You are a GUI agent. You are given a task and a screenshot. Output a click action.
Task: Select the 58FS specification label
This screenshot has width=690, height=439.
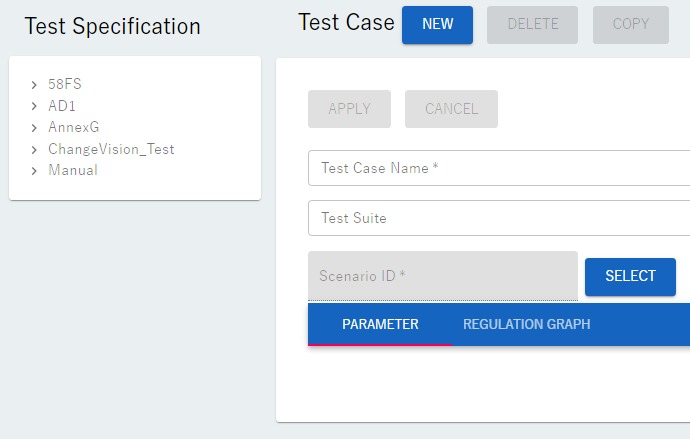pos(65,85)
